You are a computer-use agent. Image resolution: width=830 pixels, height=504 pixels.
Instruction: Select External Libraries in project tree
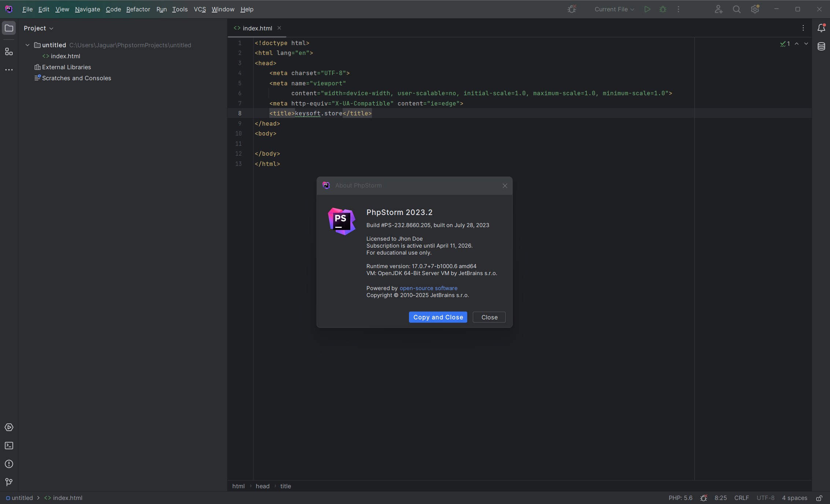coord(66,67)
